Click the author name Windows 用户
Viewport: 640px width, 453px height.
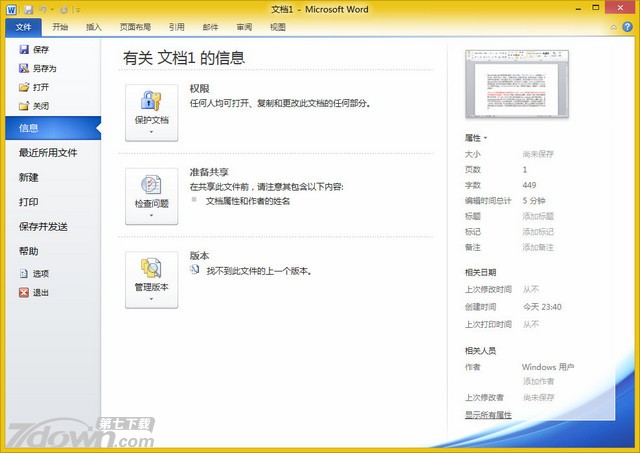pyautogui.click(x=548, y=367)
